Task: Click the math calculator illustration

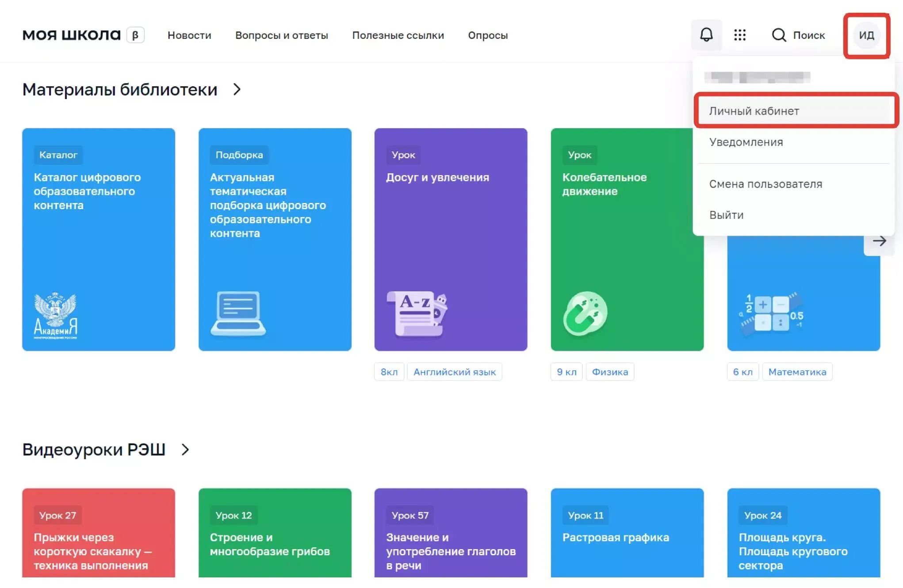Action: (x=771, y=315)
